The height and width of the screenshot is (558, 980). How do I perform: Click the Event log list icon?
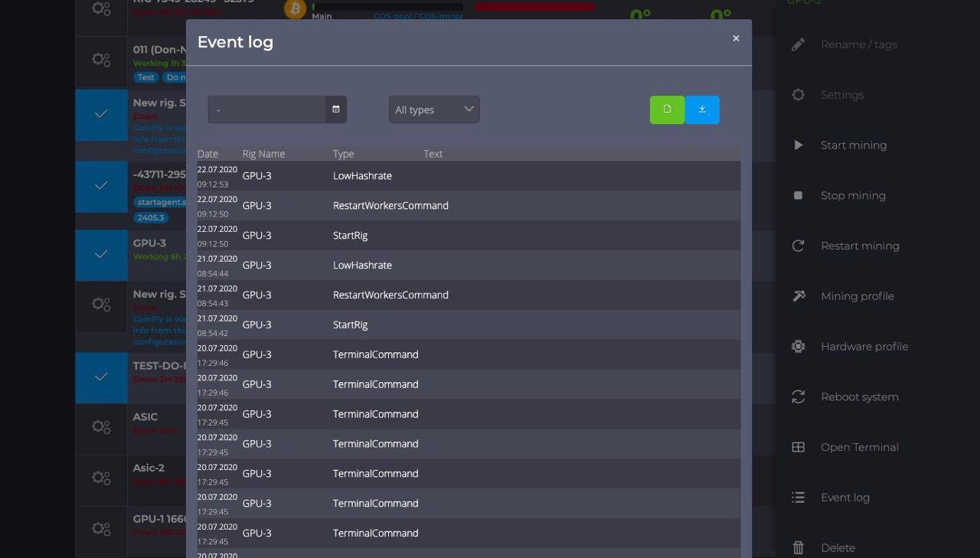pos(799,498)
